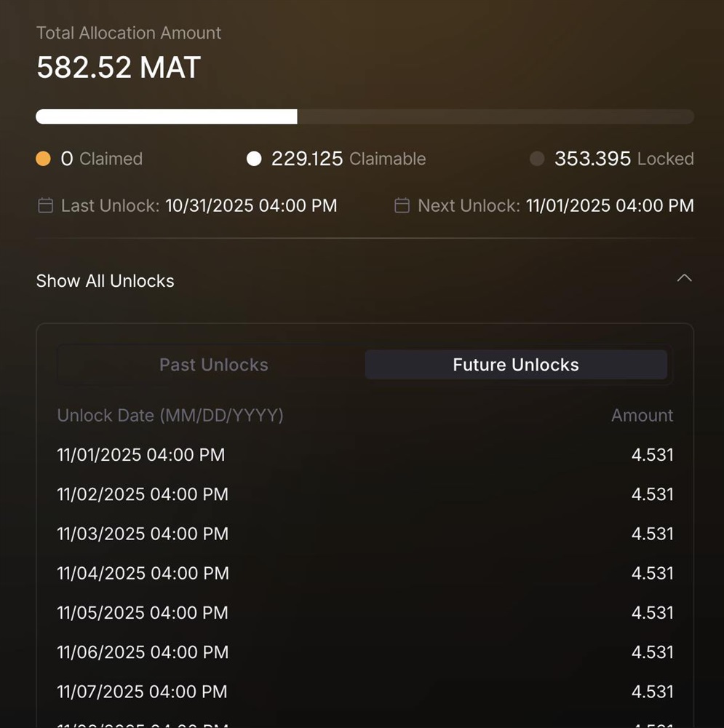Select the Future Unlocks tab
Image resolution: width=724 pixels, height=728 pixels.
tap(515, 365)
